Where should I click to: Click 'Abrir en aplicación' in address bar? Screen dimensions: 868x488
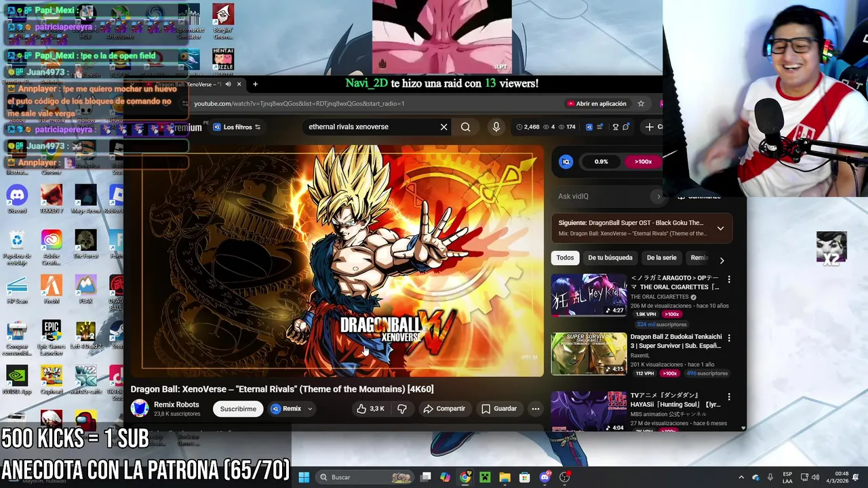tap(597, 104)
